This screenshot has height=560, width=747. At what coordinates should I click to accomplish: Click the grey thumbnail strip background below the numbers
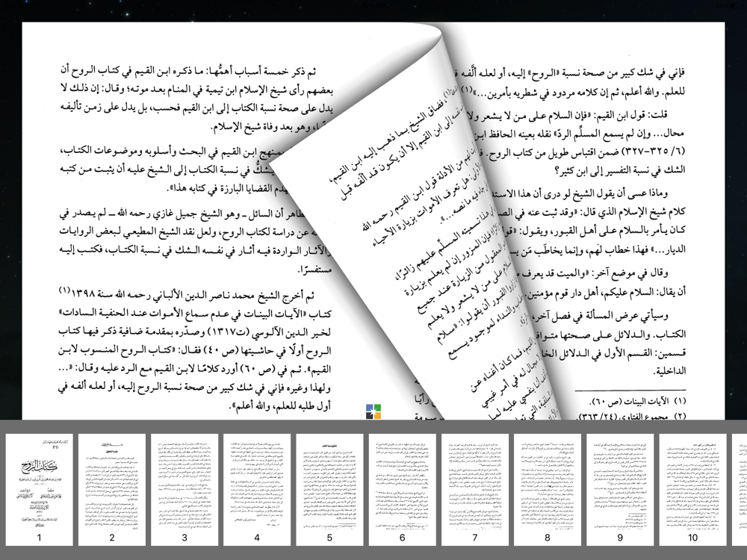[x=373, y=553]
